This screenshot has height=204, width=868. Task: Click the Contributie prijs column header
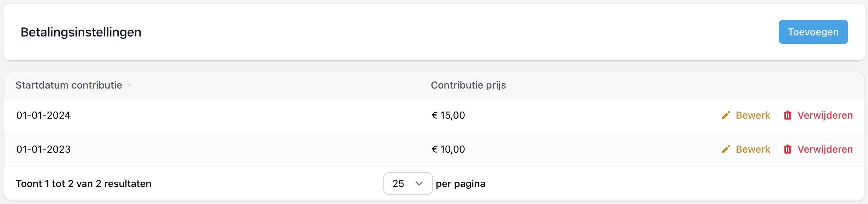click(468, 85)
